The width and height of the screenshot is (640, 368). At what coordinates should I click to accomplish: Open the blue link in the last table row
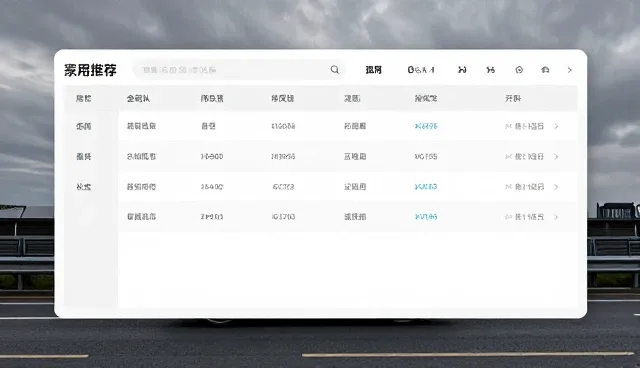coord(426,217)
